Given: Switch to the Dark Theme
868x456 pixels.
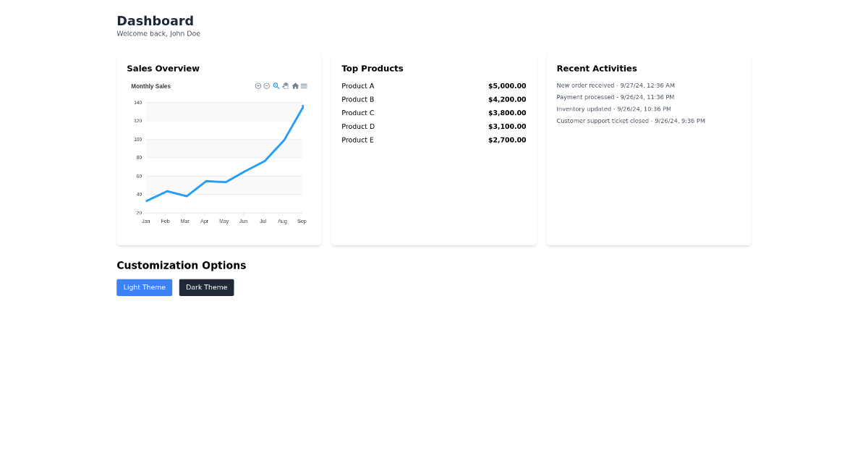Looking at the screenshot, I should 206,287.
